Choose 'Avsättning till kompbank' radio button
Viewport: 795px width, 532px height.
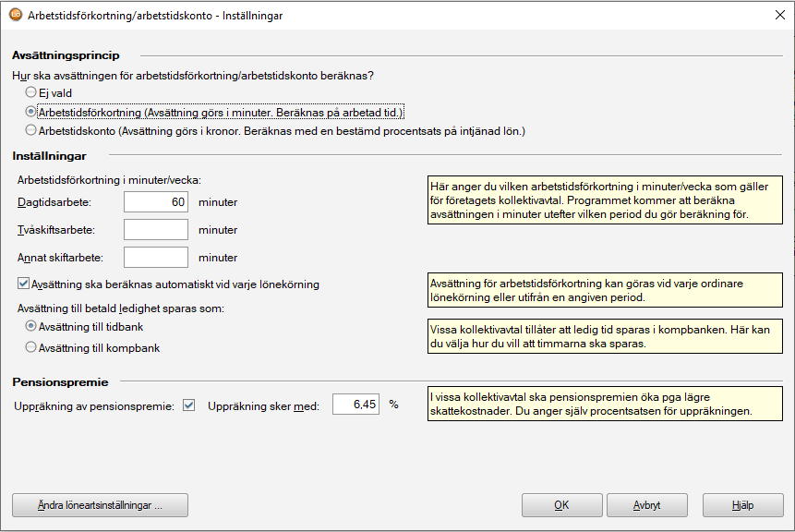point(31,348)
